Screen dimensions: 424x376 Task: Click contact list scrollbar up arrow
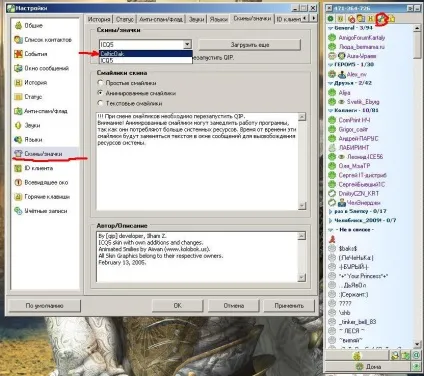click(x=417, y=28)
